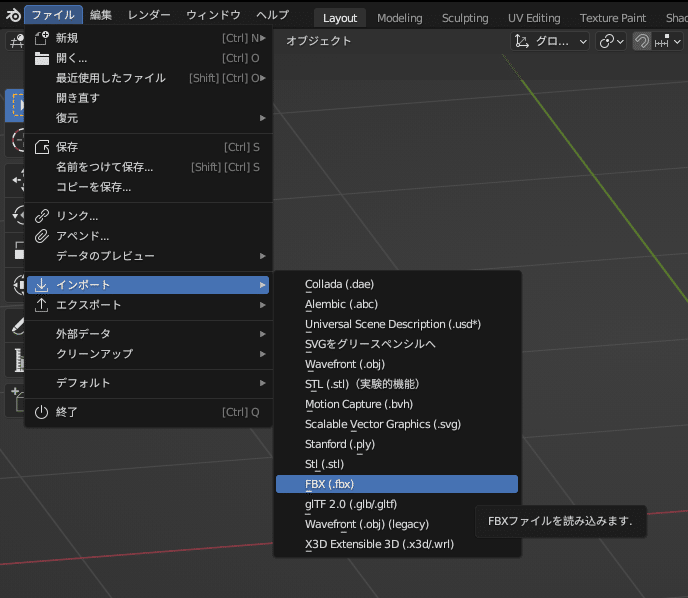Choose SVGをグリースペンシルへ import
The image size is (688, 598).
(x=397, y=344)
